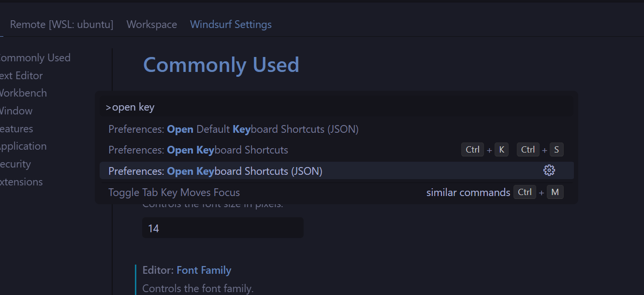Go to Security settings category
The height and width of the screenshot is (295, 644).
(15, 164)
